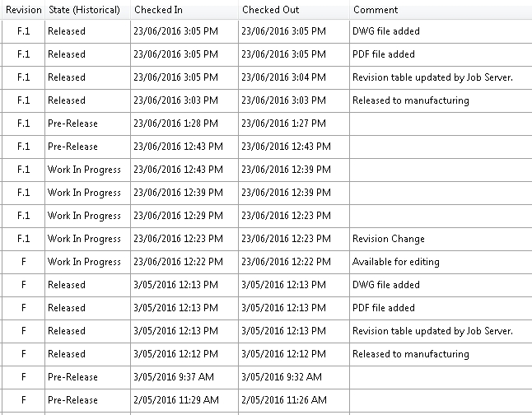Select the F.1 row with 'DWG file added'
532x415 pixels.
[267, 31]
